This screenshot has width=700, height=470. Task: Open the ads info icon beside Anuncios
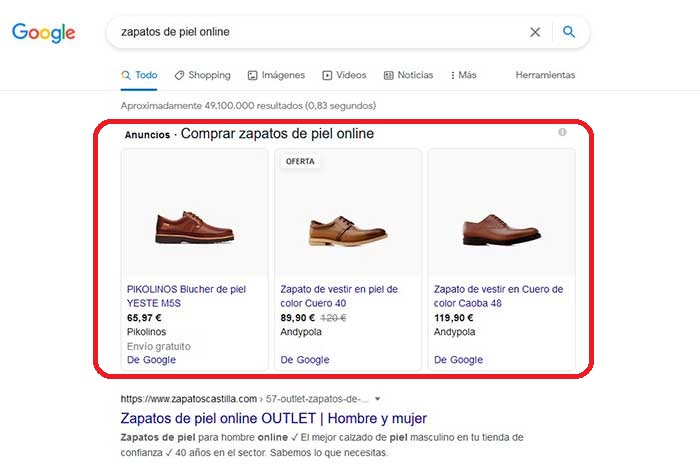pyautogui.click(x=562, y=132)
